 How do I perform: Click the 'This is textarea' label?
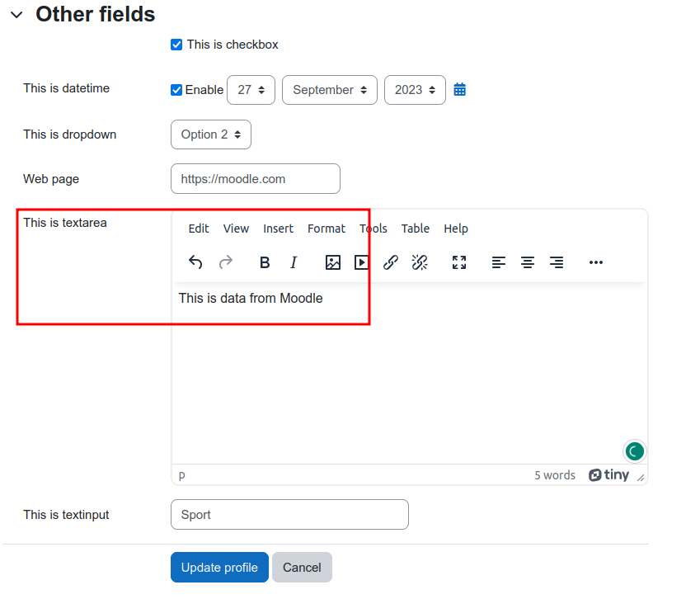[x=65, y=223]
